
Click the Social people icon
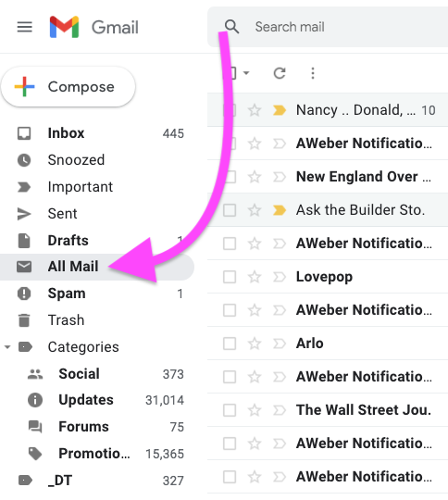(x=35, y=374)
